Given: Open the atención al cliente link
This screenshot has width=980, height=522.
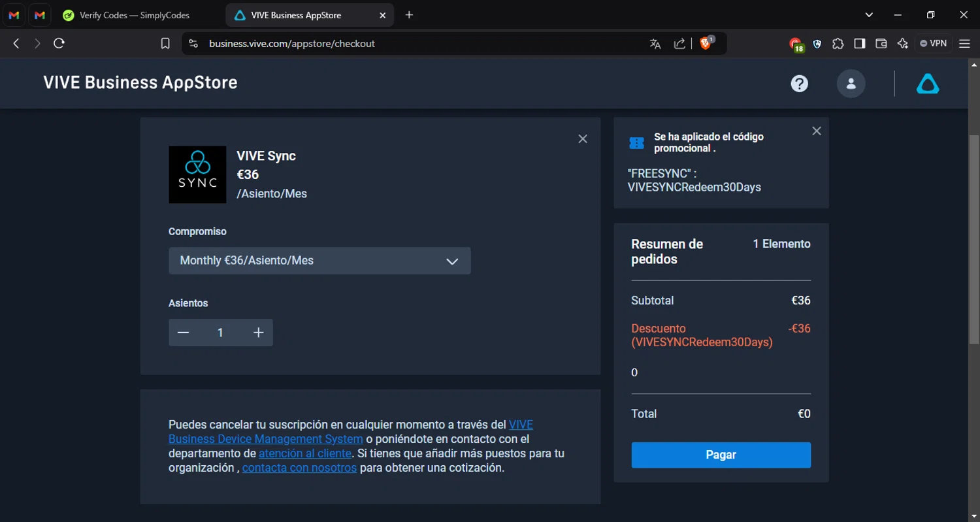Looking at the screenshot, I should pyautogui.click(x=305, y=453).
